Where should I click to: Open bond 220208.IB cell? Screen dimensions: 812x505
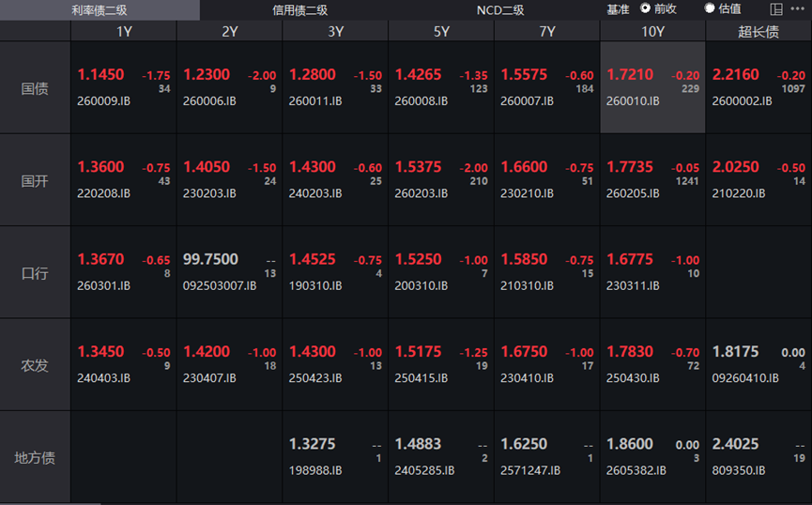[x=124, y=180]
